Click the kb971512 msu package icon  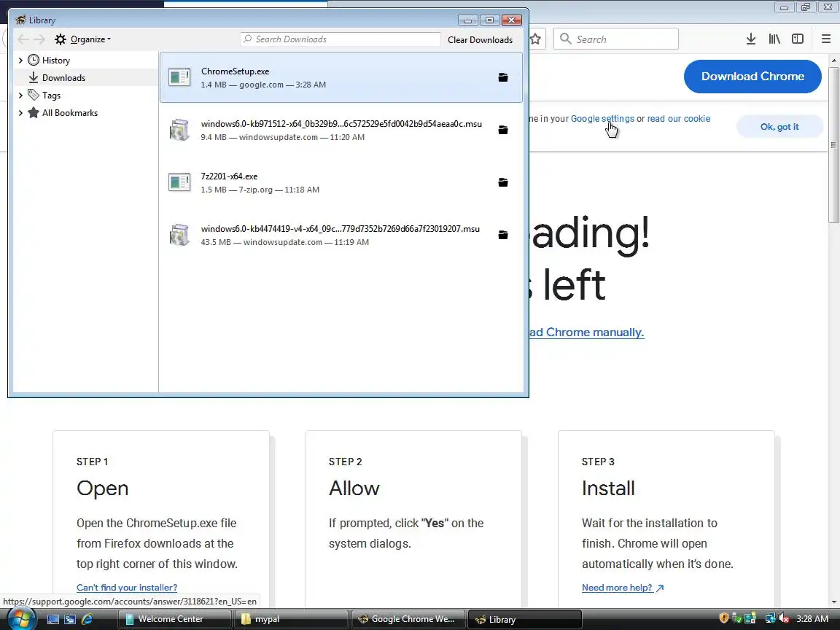click(179, 130)
